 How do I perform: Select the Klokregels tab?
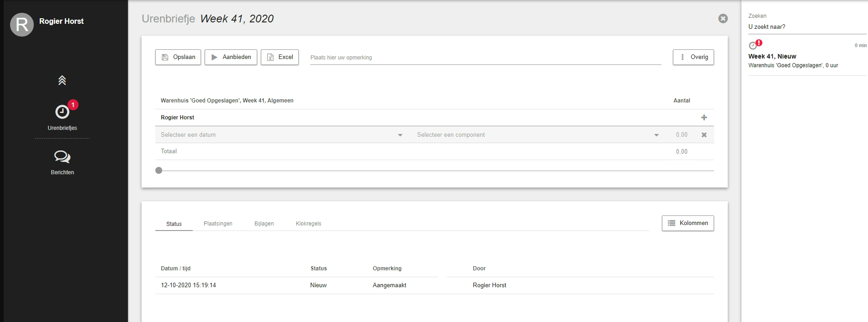coord(308,224)
